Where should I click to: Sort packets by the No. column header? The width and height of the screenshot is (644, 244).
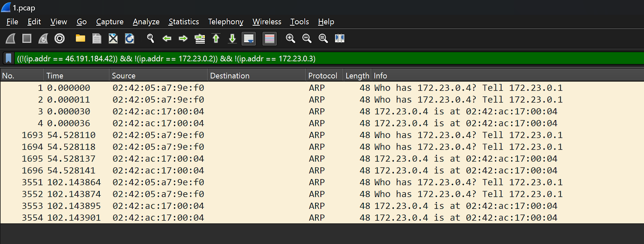pos(22,75)
